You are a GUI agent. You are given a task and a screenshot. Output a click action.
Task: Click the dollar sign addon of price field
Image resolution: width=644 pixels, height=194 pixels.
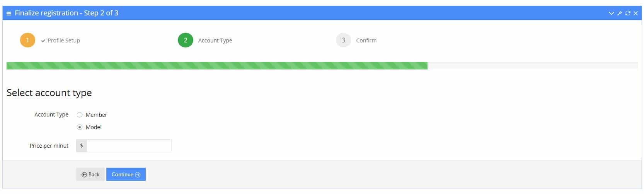click(82, 146)
